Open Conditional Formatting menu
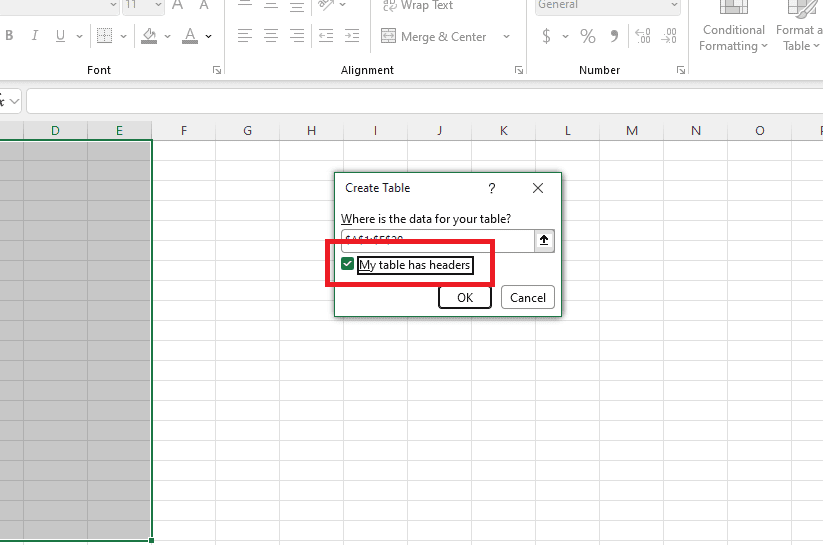The height and width of the screenshot is (545, 823). pos(733,27)
